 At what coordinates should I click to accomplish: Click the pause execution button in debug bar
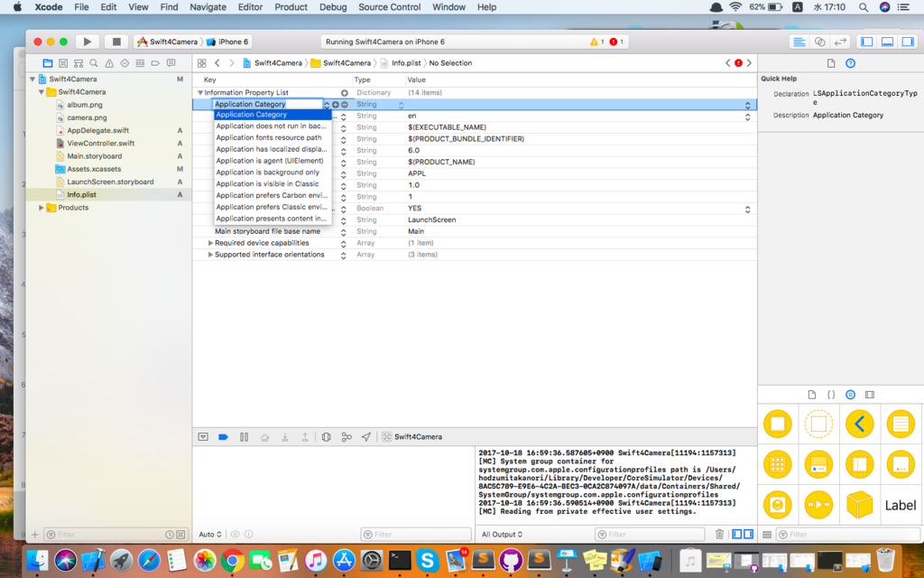tap(244, 437)
